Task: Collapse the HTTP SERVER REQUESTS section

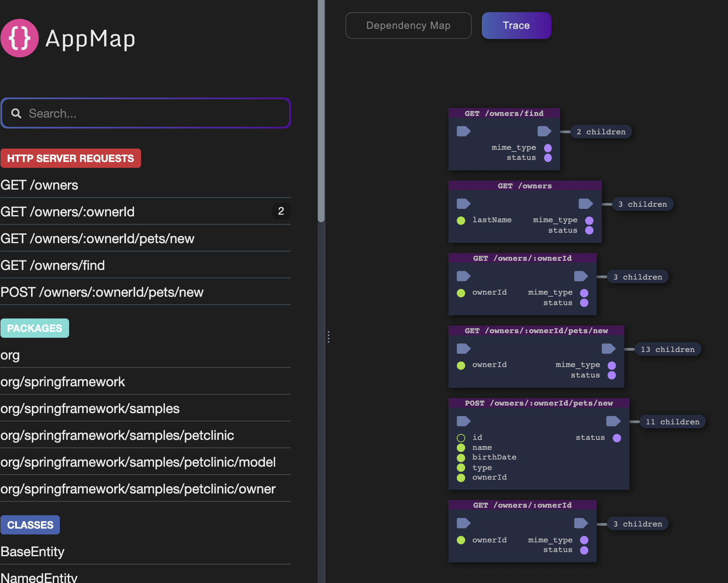Action: pyautogui.click(x=70, y=158)
